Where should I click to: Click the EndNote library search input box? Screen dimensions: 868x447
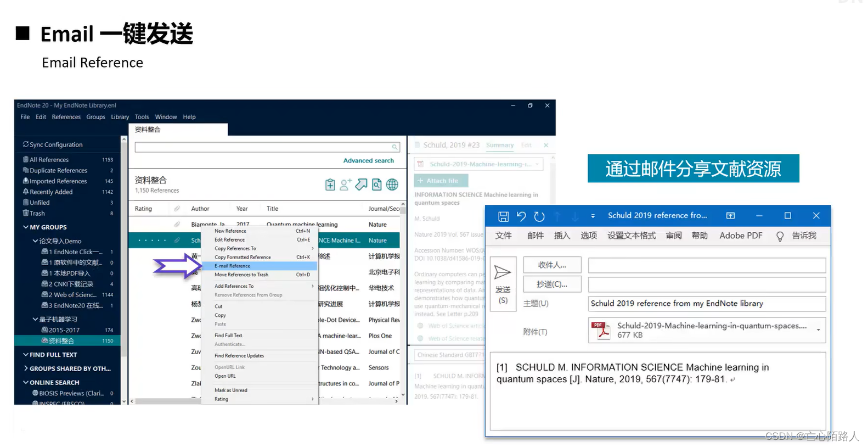267,147
